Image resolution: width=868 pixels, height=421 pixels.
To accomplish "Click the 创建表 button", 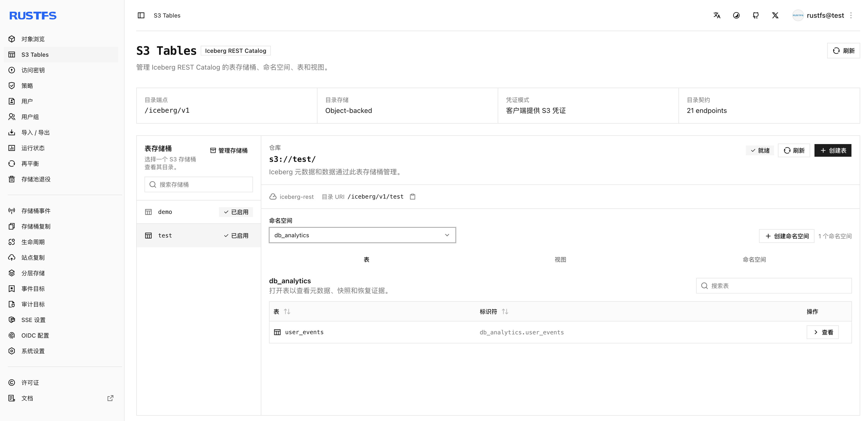I will (x=833, y=150).
